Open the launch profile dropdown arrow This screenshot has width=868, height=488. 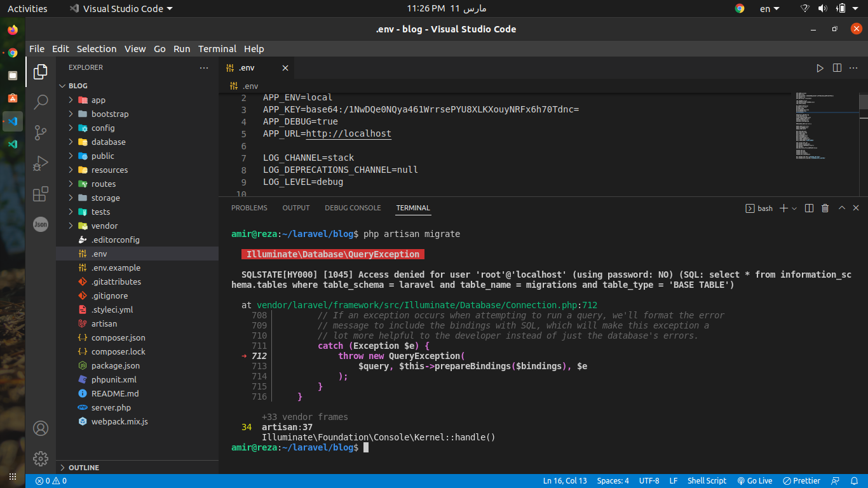pyautogui.click(x=794, y=208)
